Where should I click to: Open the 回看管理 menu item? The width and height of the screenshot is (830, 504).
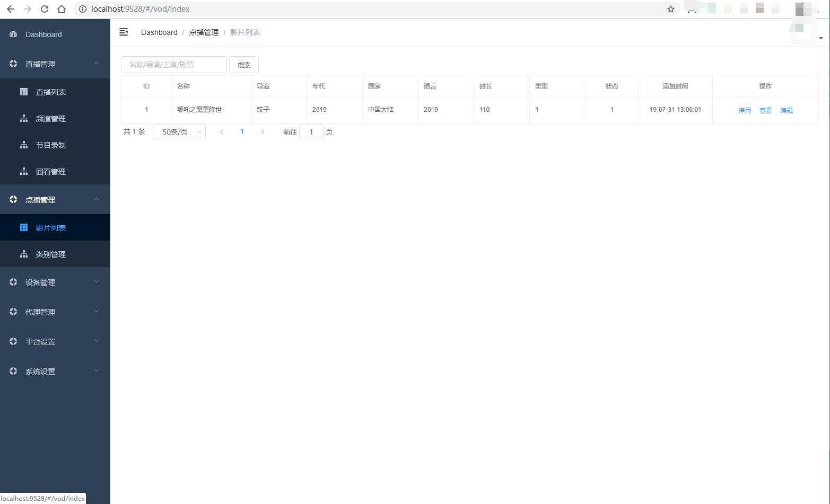click(55, 172)
